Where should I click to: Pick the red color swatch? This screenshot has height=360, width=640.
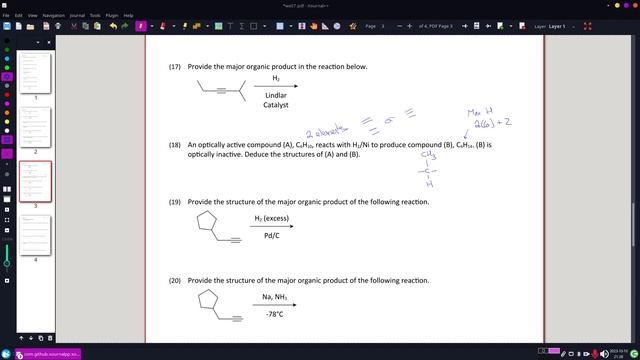pos(7,95)
